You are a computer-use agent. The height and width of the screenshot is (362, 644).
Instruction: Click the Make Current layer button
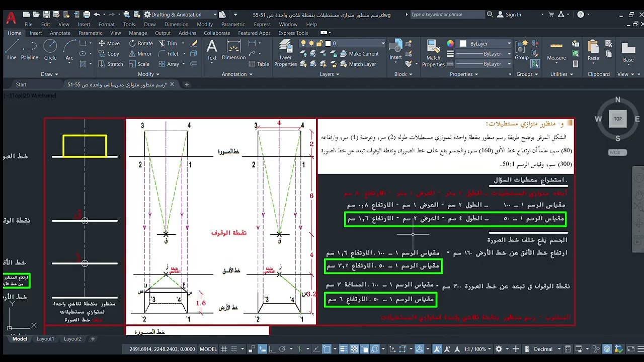pos(359,54)
